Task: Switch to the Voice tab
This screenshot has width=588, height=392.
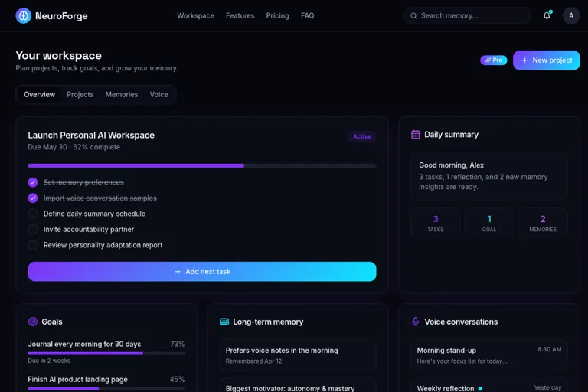Action: pos(158,94)
